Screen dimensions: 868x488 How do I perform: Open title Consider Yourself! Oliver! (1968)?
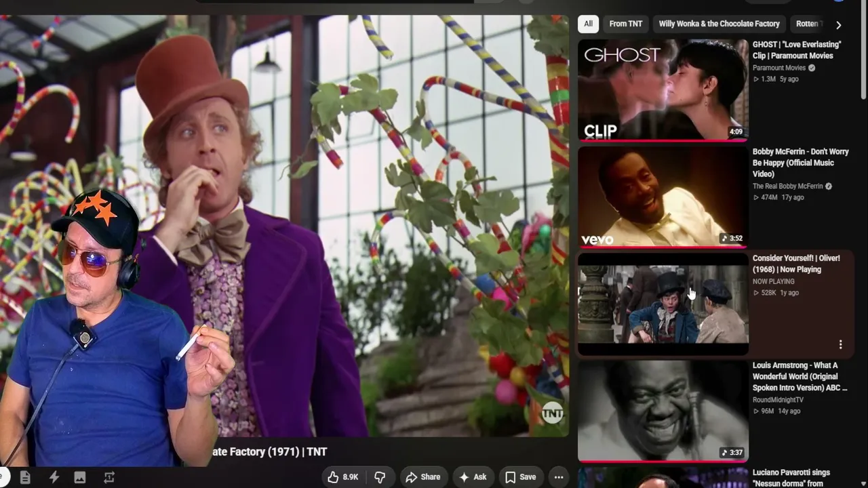(x=796, y=264)
